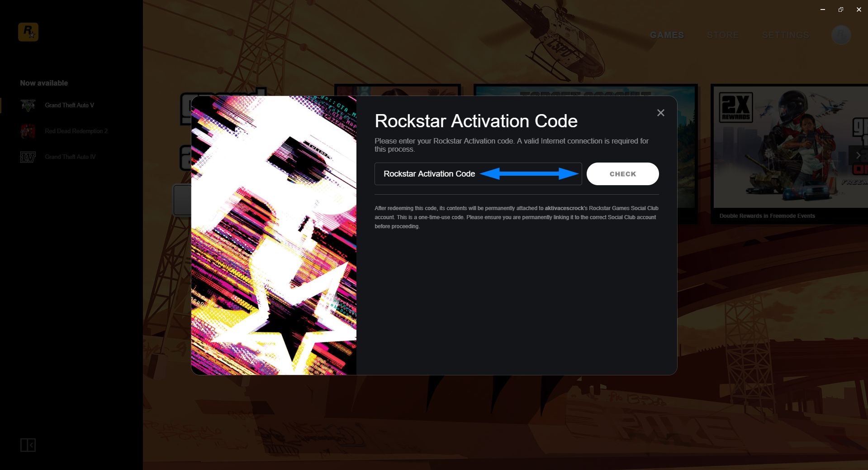The width and height of the screenshot is (868, 470).
Task: Open Double Rewards in Freemode Events caption
Action: [767, 216]
